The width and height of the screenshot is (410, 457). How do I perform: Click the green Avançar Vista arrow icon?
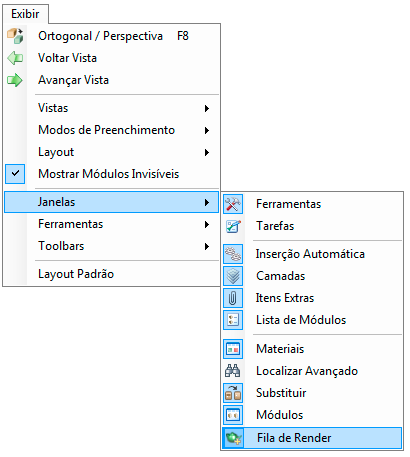click(x=15, y=80)
